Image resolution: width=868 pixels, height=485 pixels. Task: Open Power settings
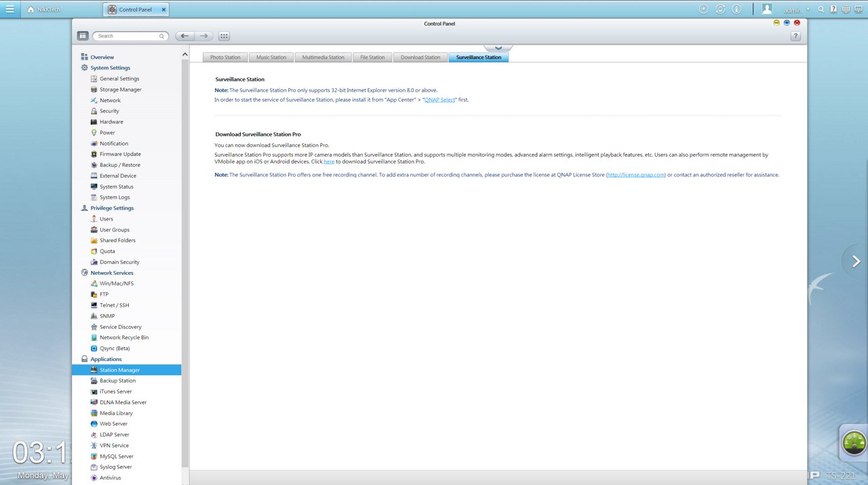coord(107,133)
